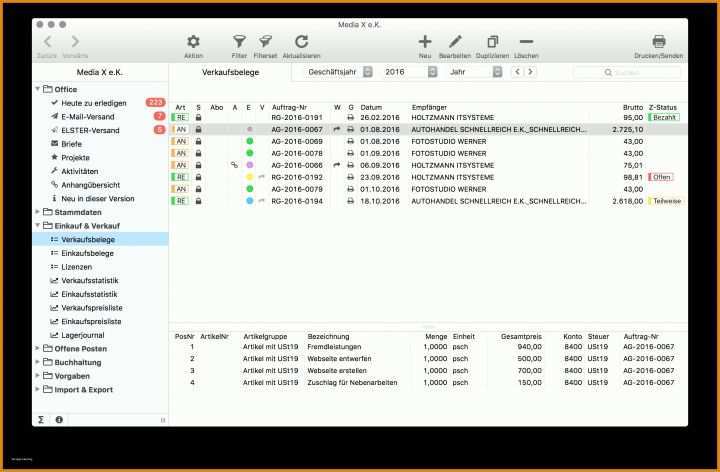Image resolution: width=720 pixels, height=472 pixels.
Task: Click the search field
Action: click(627, 73)
